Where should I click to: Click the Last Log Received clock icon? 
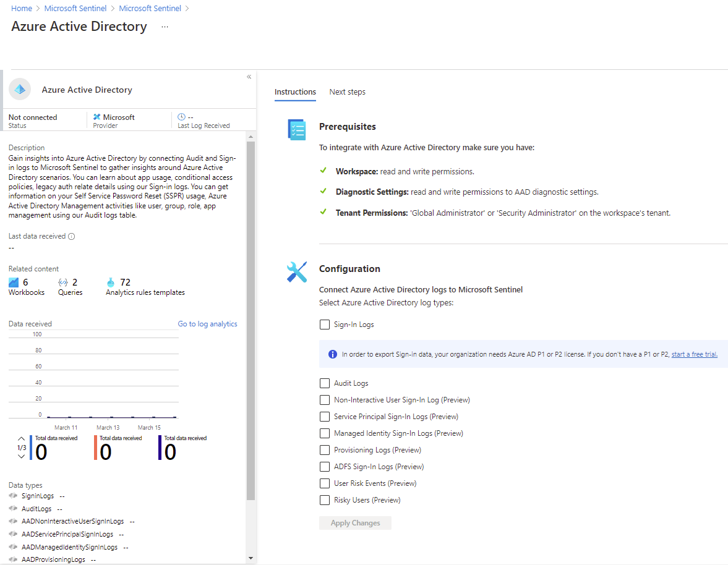pyautogui.click(x=181, y=117)
